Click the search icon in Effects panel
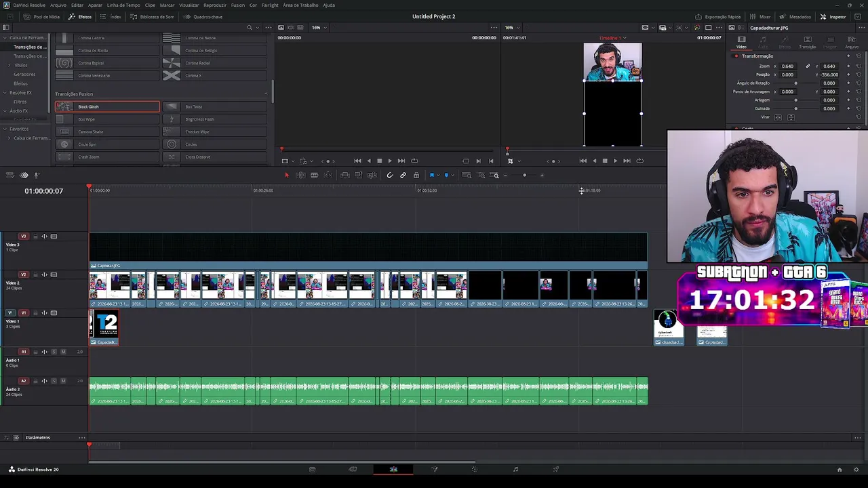This screenshot has width=868, height=488. pos(249,28)
